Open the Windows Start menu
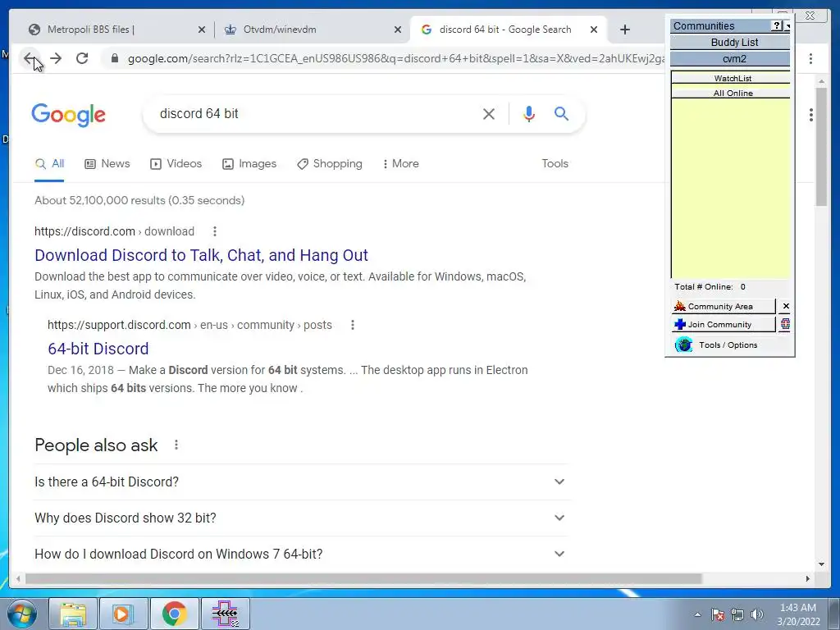The width and height of the screenshot is (840, 630). coord(22,614)
